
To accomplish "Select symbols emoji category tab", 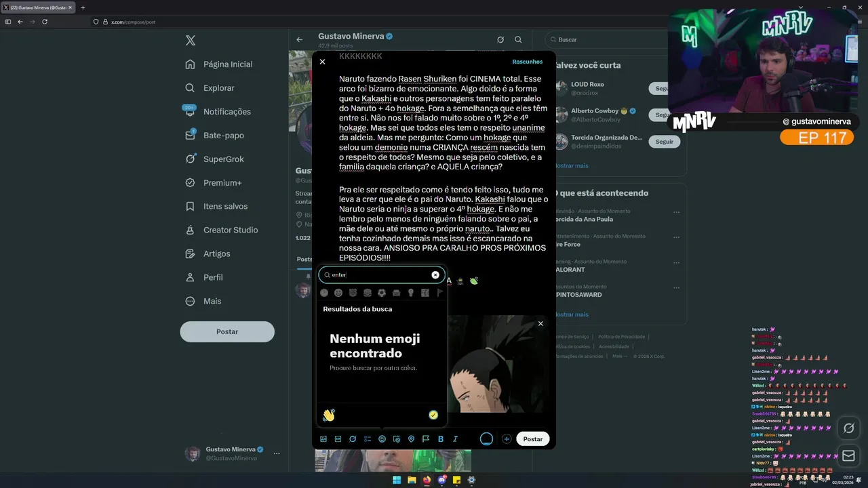I will pyautogui.click(x=425, y=293).
